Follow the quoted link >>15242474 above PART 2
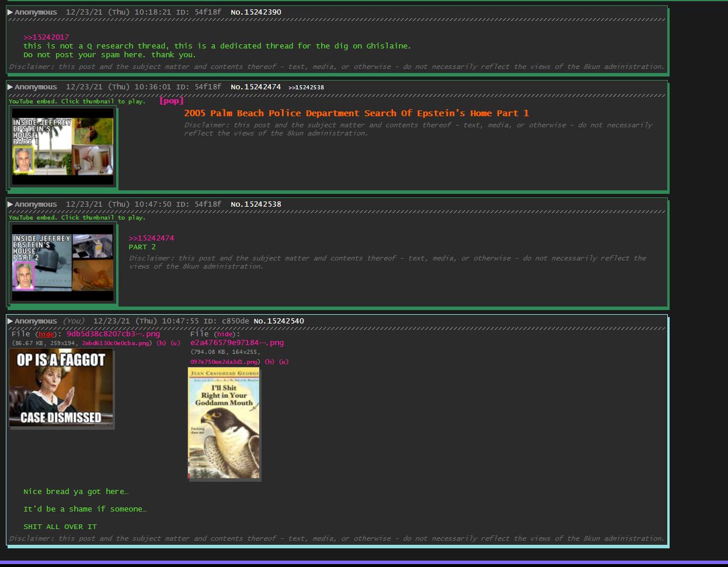Viewport: 728px width, 567px height. [x=151, y=238]
